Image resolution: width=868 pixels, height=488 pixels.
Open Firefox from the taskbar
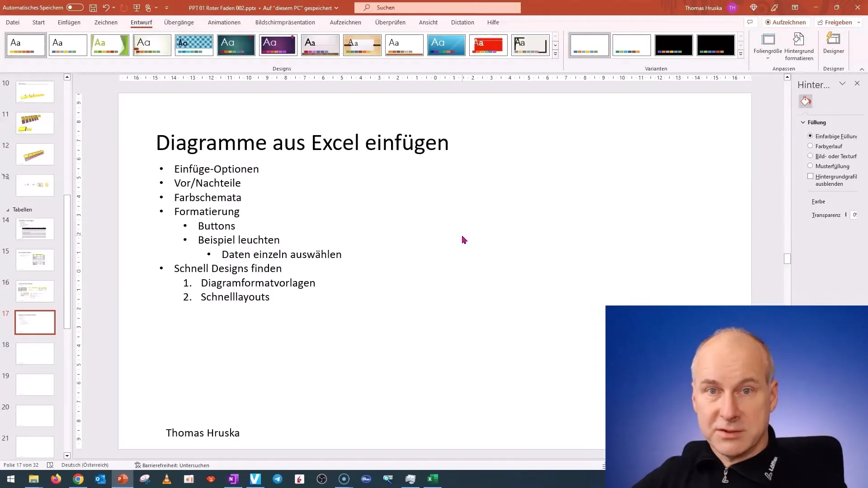coord(56,479)
